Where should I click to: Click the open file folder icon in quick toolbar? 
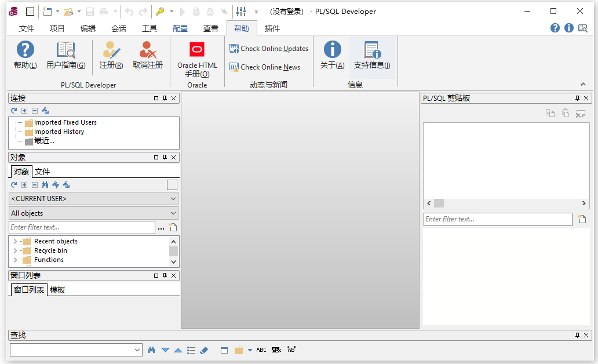tap(68, 12)
